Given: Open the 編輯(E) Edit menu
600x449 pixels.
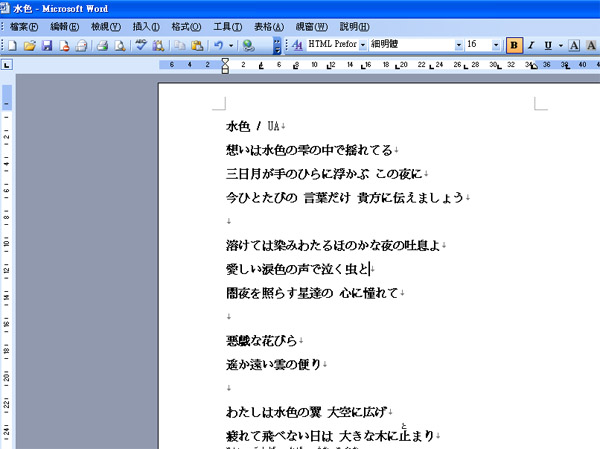Looking at the screenshot, I should pos(65,27).
